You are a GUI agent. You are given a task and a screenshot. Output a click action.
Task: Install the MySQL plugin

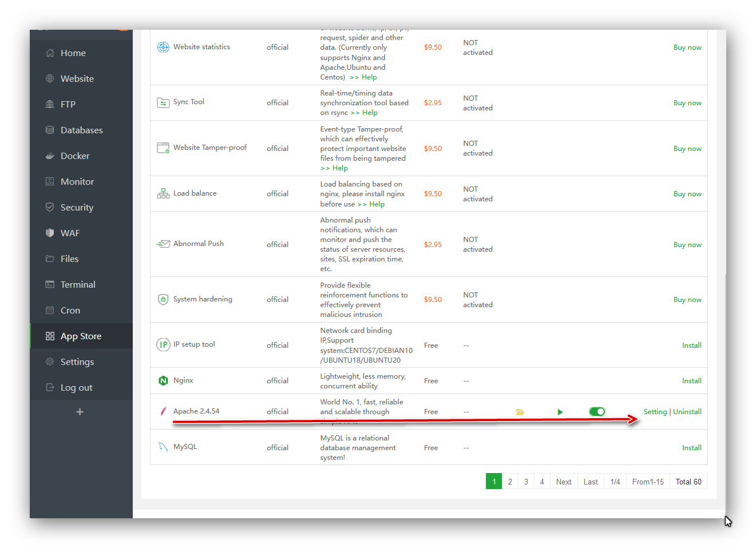[x=691, y=448]
